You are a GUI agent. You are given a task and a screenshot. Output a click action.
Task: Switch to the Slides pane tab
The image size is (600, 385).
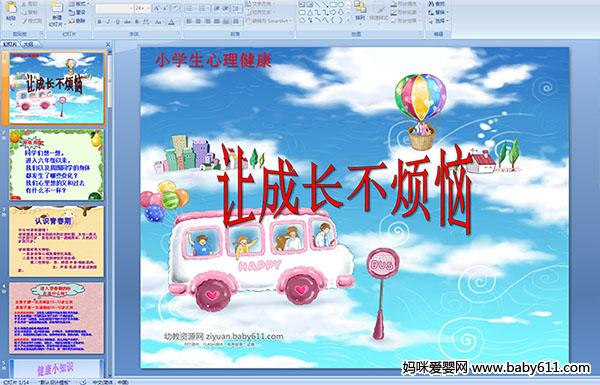point(10,44)
